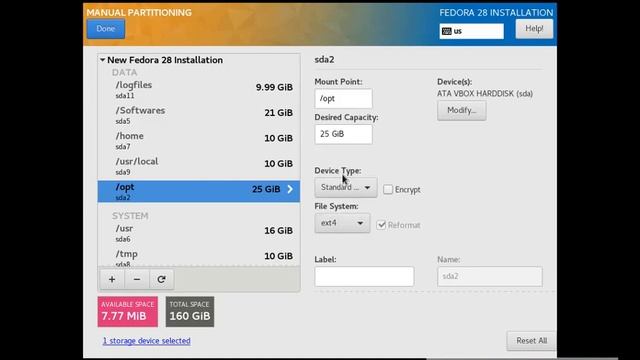Screen dimensions: 640x360
Task: Click the ATA VBOX HARDDISK (sda) device text
Action: pos(485,93)
